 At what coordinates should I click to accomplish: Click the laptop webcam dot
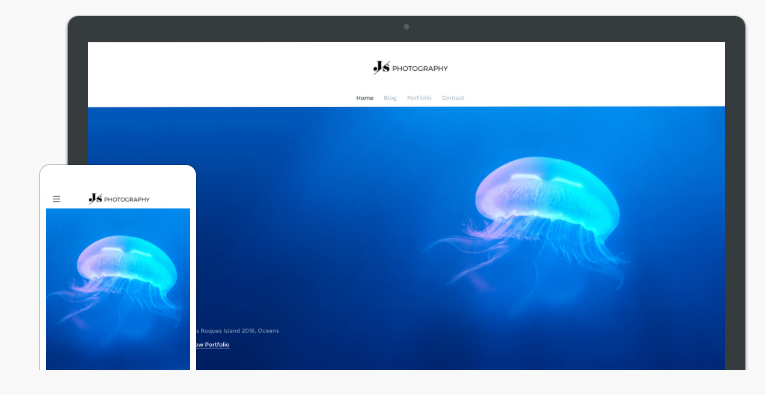point(406,27)
